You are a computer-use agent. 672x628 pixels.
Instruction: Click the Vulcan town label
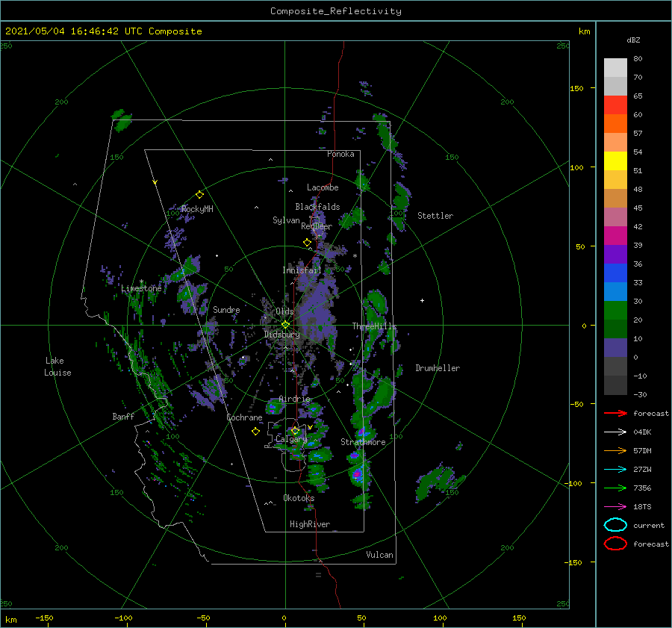pyautogui.click(x=380, y=555)
